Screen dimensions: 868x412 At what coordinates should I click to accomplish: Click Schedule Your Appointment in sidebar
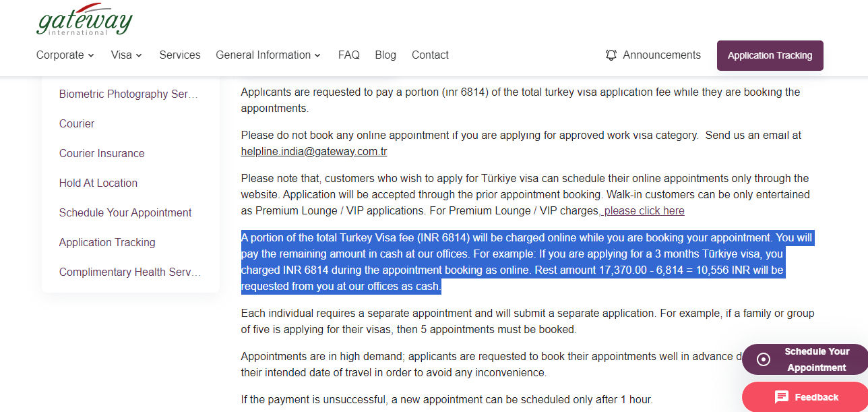pos(125,213)
